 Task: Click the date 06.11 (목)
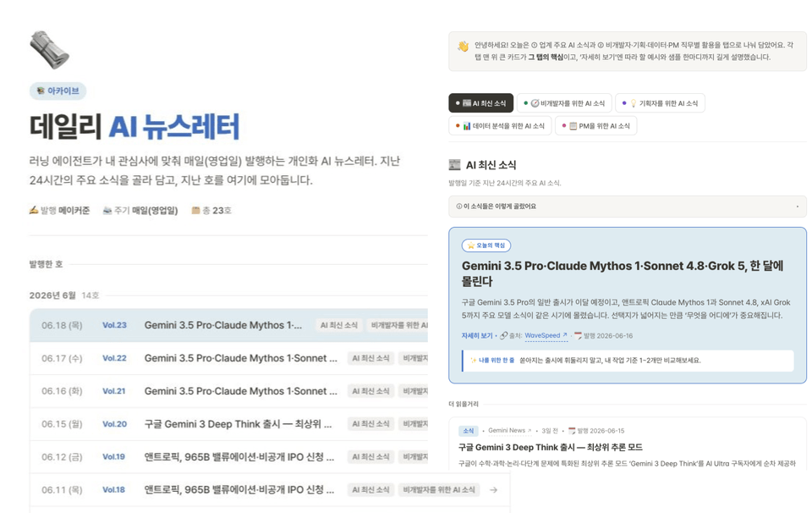pyautogui.click(x=62, y=489)
